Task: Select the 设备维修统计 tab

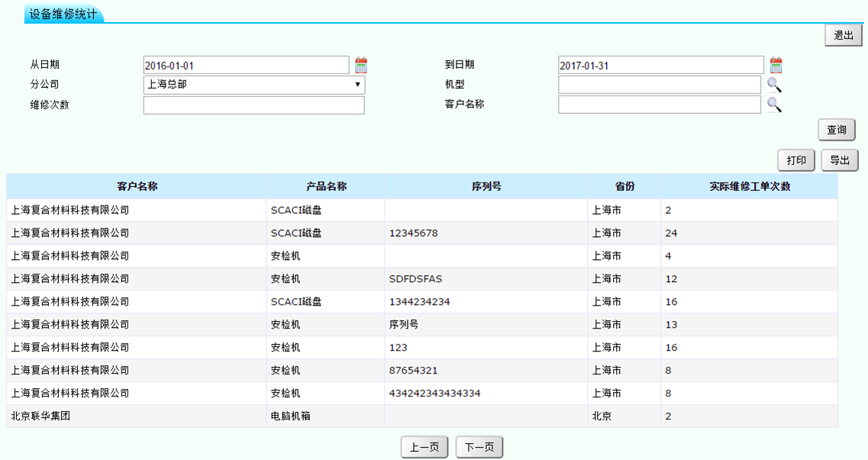Action: click(63, 15)
